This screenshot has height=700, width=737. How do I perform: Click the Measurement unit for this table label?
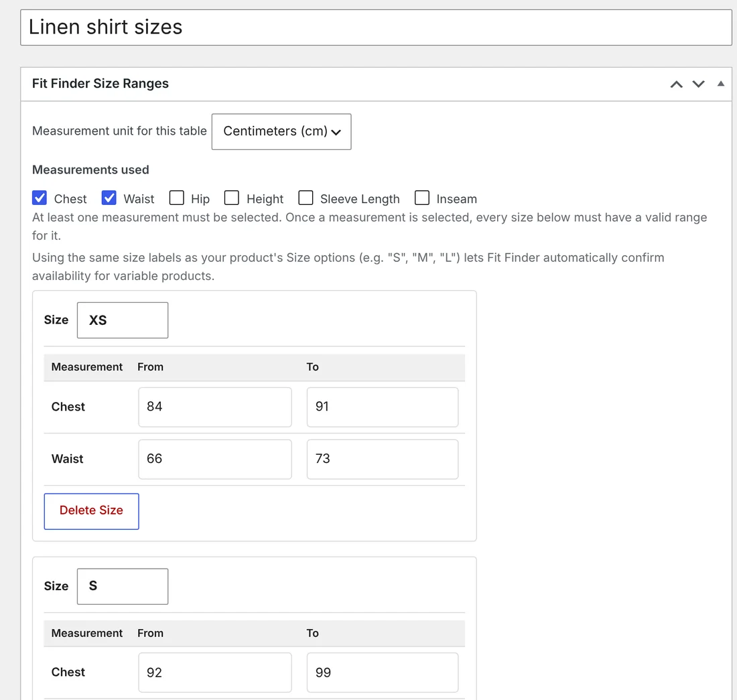coord(119,131)
